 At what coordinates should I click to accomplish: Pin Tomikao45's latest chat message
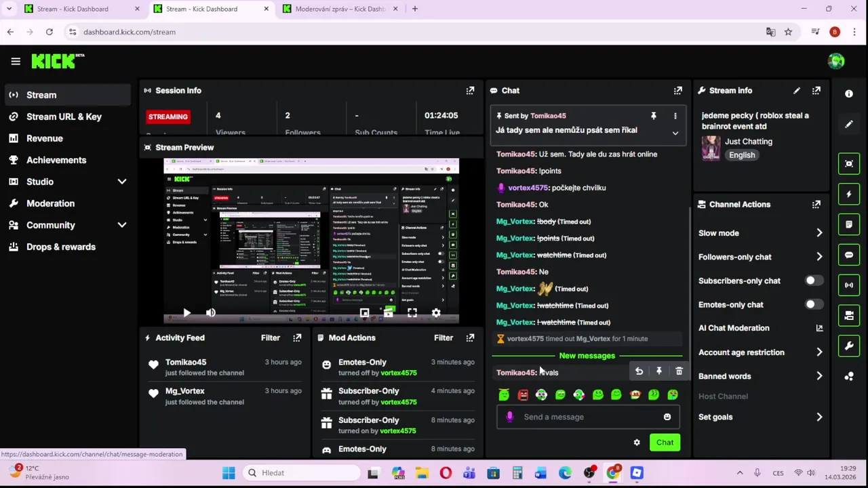(658, 371)
